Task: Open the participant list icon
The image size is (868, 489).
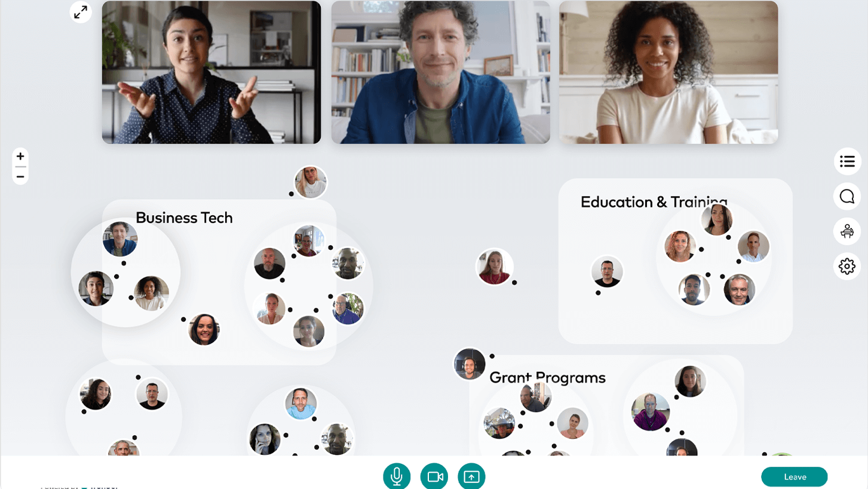Action: coord(847,161)
